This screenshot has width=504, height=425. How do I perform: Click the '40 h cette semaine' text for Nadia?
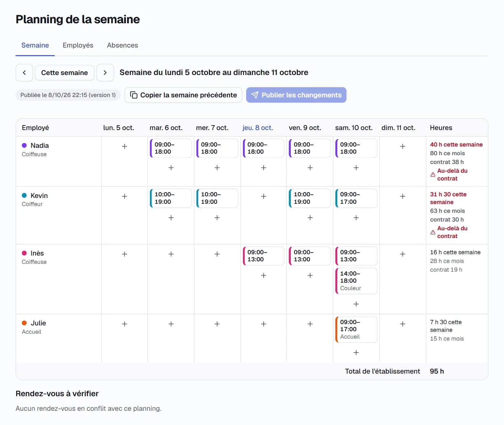pyautogui.click(x=456, y=145)
